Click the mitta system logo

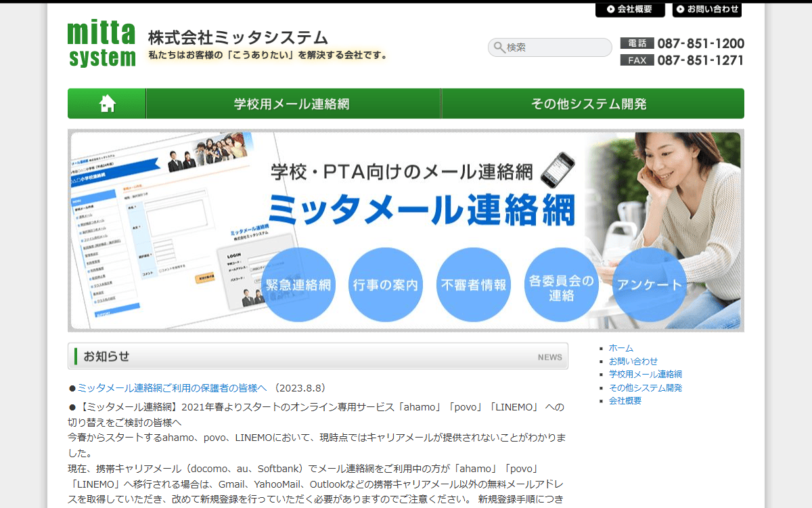click(102, 45)
